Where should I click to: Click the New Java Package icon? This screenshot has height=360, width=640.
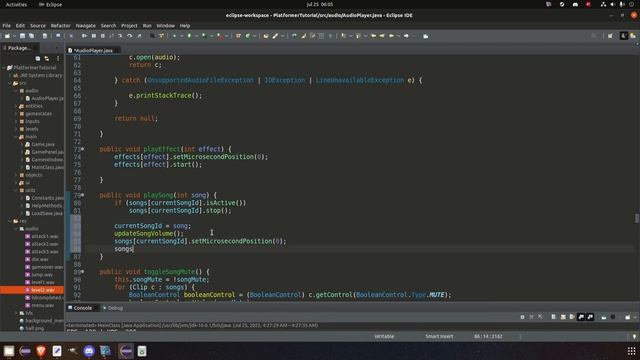pos(238,36)
